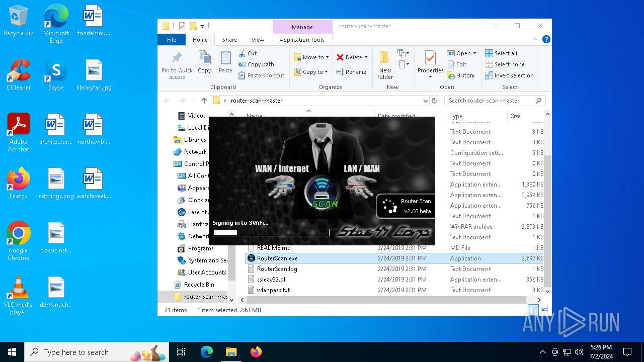Refresh the router-scan-master folder view
This screenshot has width=644, height=362.
pyautogui.click(x=435, y=101)
